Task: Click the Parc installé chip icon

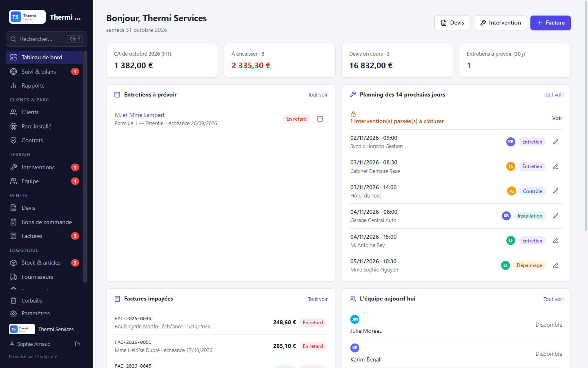Action: (x=13, y=126)
